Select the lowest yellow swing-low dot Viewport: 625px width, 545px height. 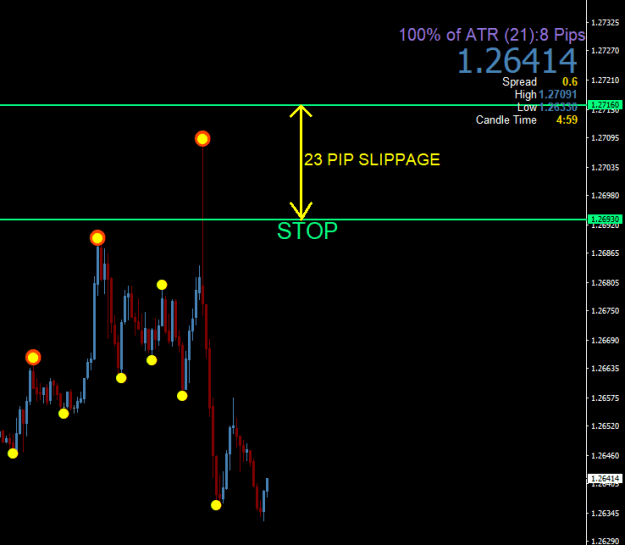coord(216,505)
